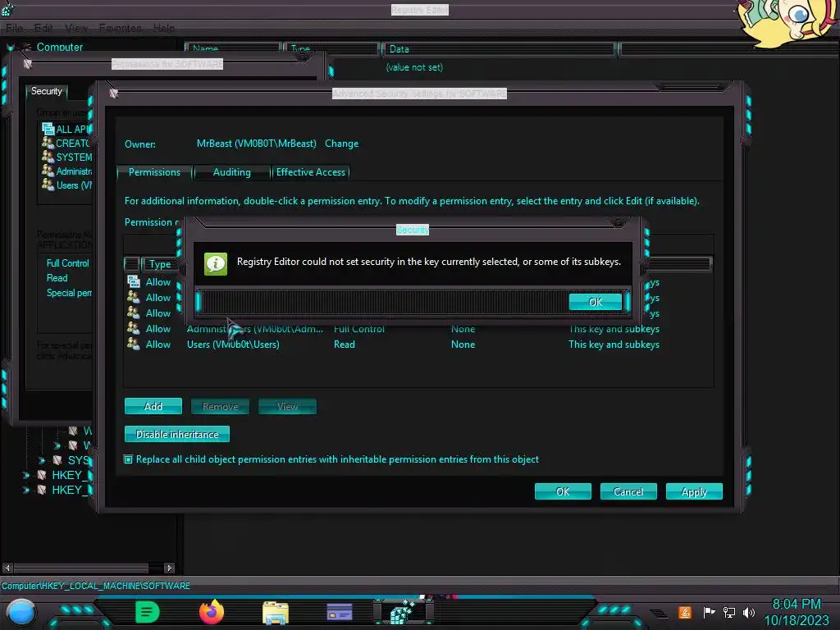Switch to the Permissions tab
This screenshot has height=630, width=840.
pyautogui.click(x=154, y=172)
